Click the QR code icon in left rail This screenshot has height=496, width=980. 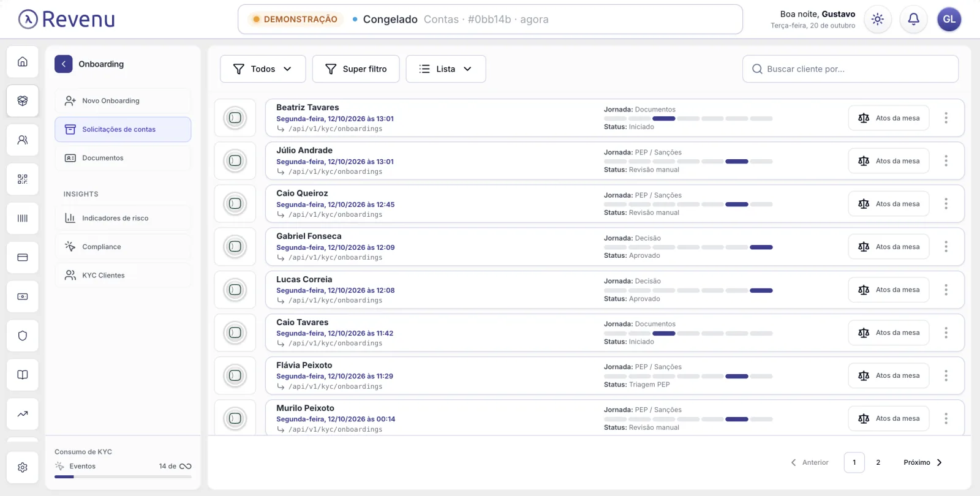pos(23,179)
